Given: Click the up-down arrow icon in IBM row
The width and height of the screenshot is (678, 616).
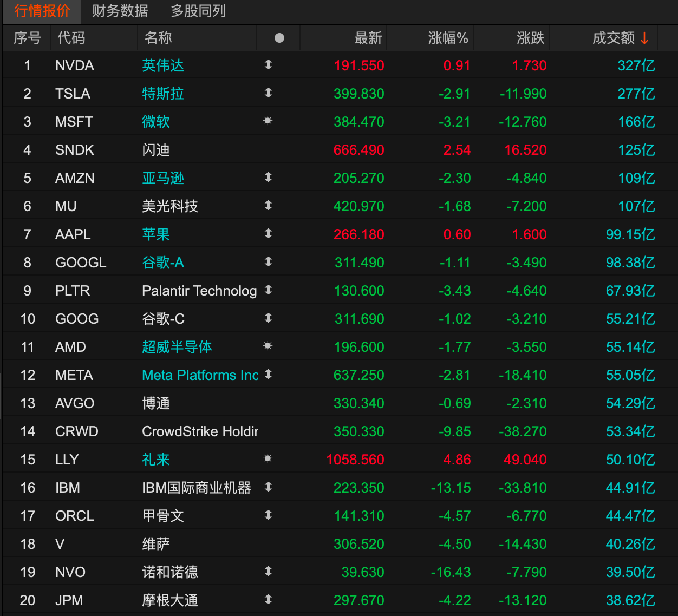Looking at the screenshot, I should [x=268, y=487].
